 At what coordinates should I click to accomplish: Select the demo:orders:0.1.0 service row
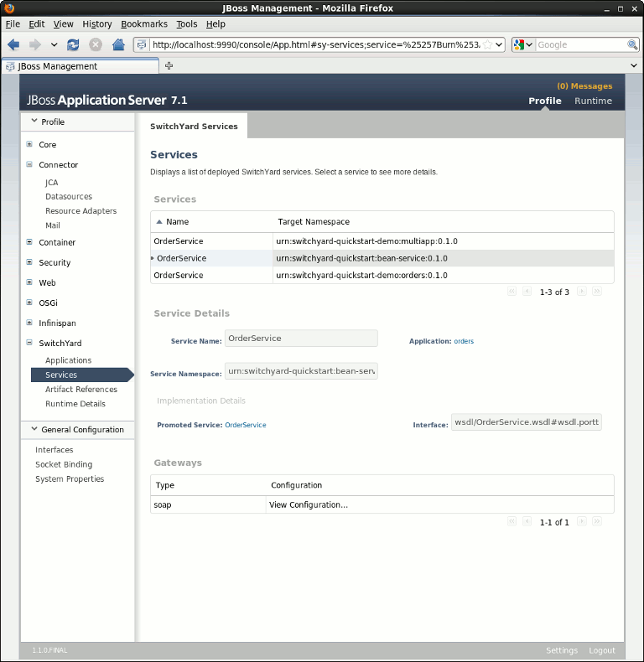382,275
